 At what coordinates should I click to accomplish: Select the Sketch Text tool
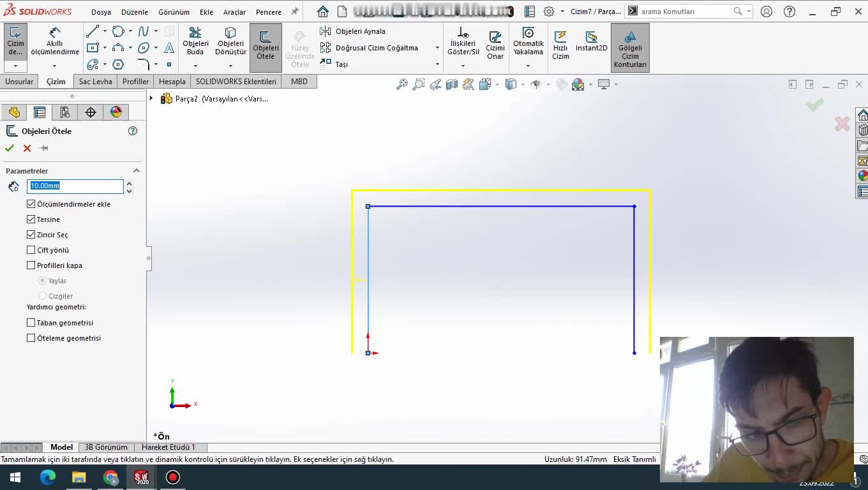tap(169, 48)
